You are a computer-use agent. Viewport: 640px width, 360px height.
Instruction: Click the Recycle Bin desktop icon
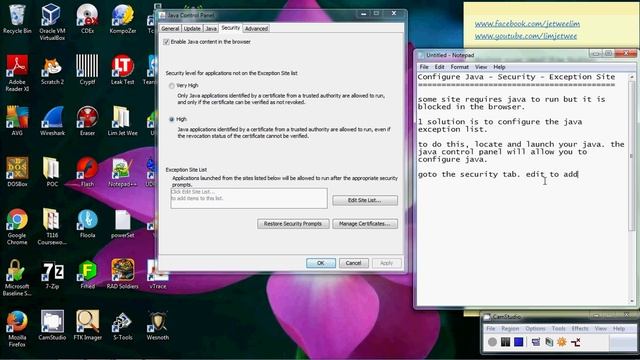[x=17, y=19]
